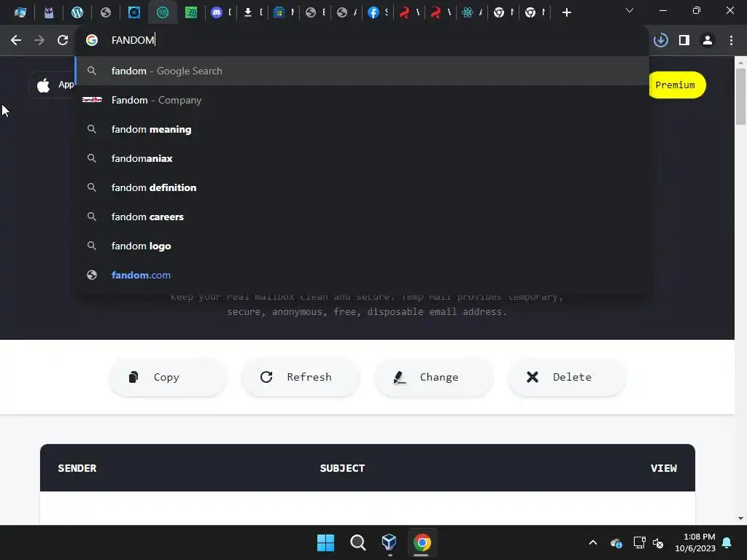Choose the 'fandomaniax' suggestion
Screen dimensions: 747x560
click(362, 158)
